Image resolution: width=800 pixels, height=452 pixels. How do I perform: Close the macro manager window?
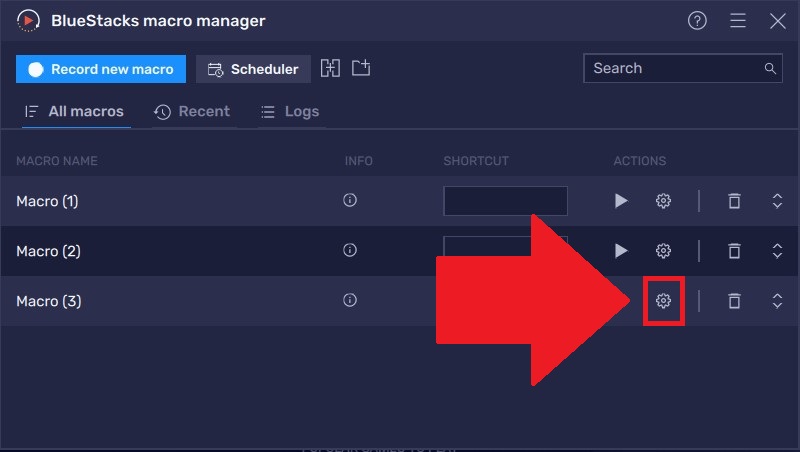[778, 21]
